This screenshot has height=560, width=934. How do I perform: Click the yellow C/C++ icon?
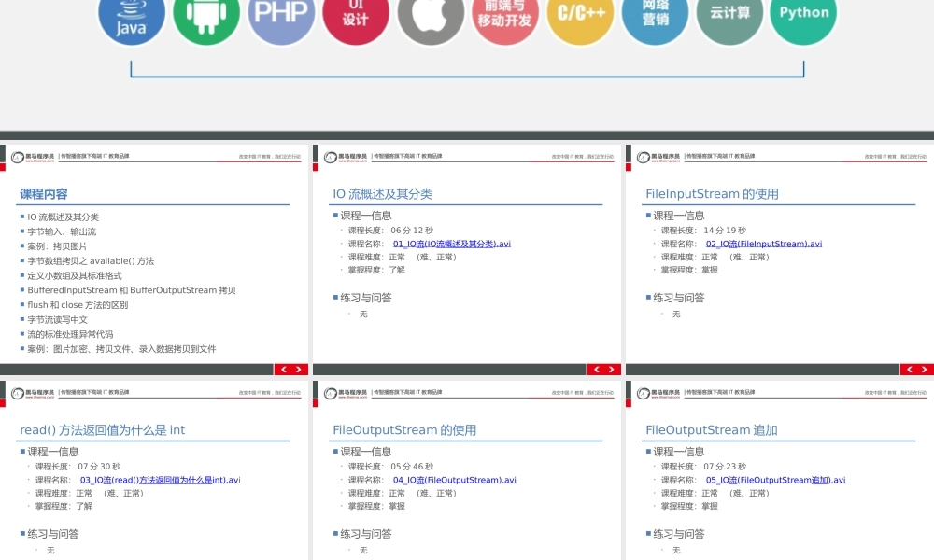tap(580, 14)
